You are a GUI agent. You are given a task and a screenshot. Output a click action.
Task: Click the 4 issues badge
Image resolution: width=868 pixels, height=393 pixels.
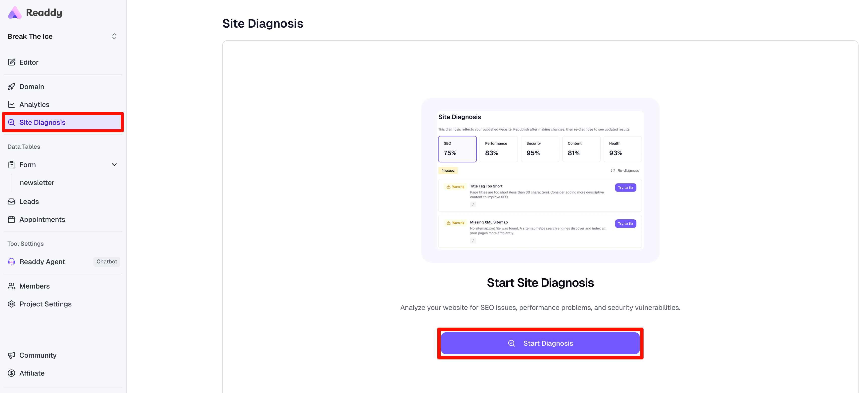[x=448, y=170]
